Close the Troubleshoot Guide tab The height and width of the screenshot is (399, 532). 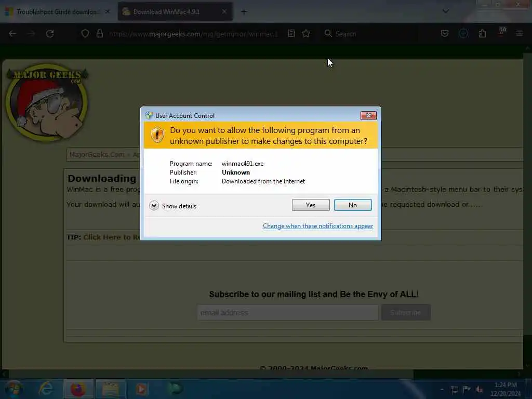click(107, 11)
